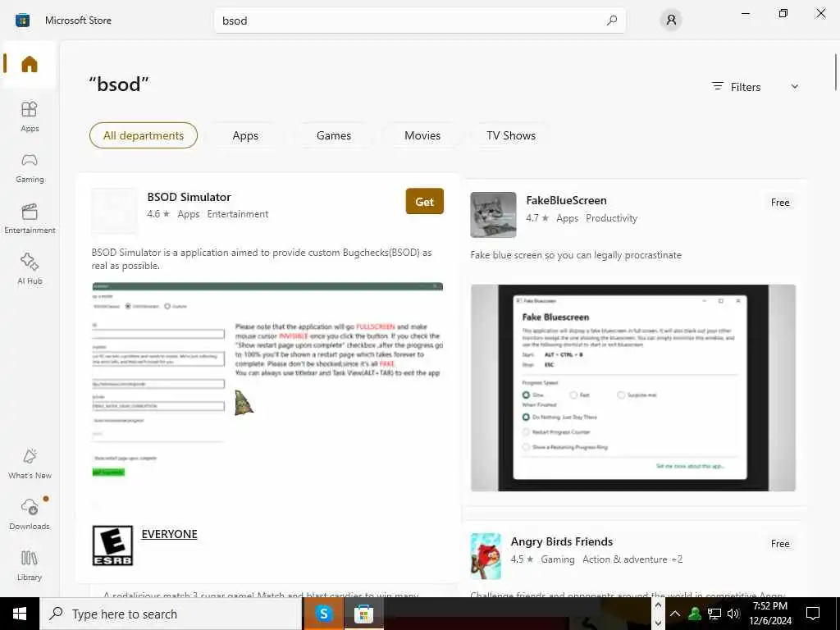Click the Angry Birds Friends app icon
Screen dimensions: 840x630
pyautogui.click(x=486, y=556)
